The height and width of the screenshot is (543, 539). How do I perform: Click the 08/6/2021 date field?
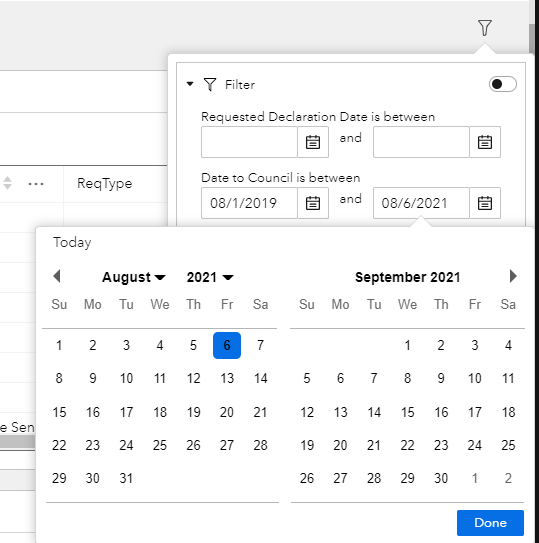click(421, 203)
